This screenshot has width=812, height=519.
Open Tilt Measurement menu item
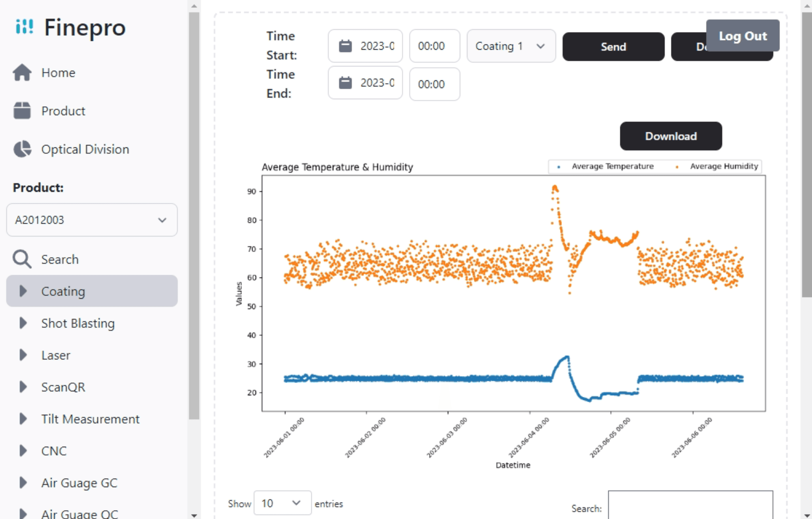[90, 419]
